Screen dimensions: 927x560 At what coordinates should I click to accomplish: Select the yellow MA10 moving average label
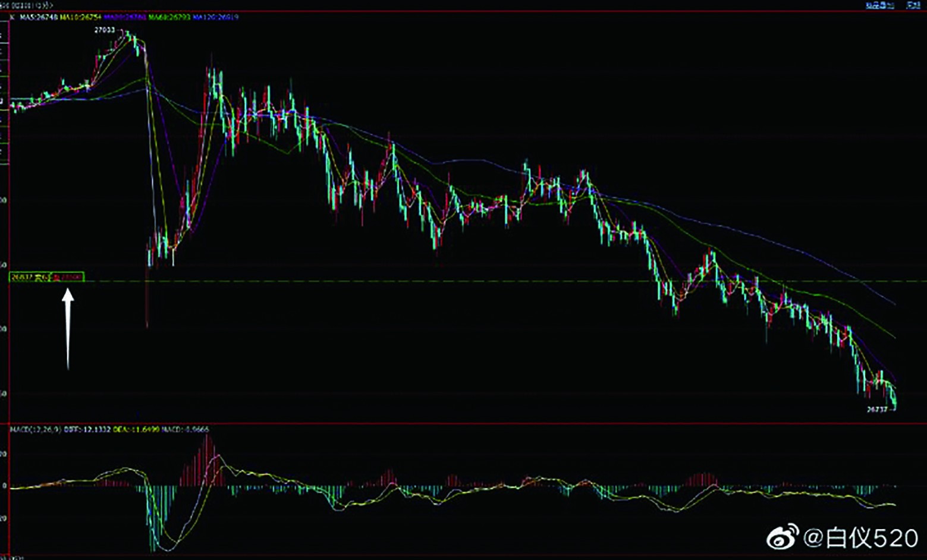click(81, 17)
